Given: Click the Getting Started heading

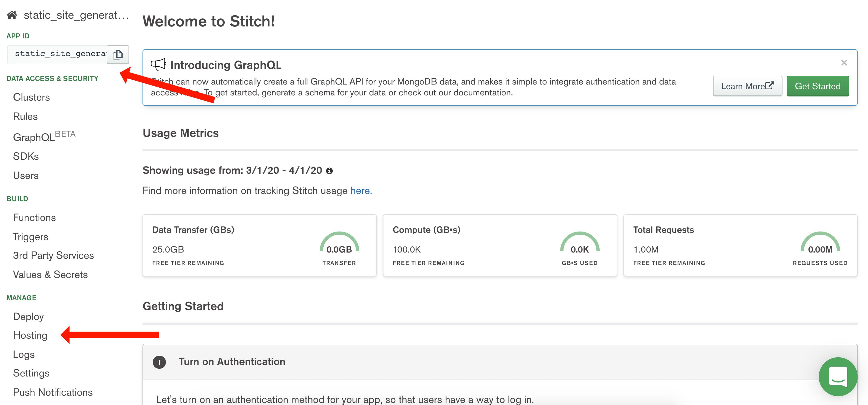Looking at the screenshot, I should point(183,306).
